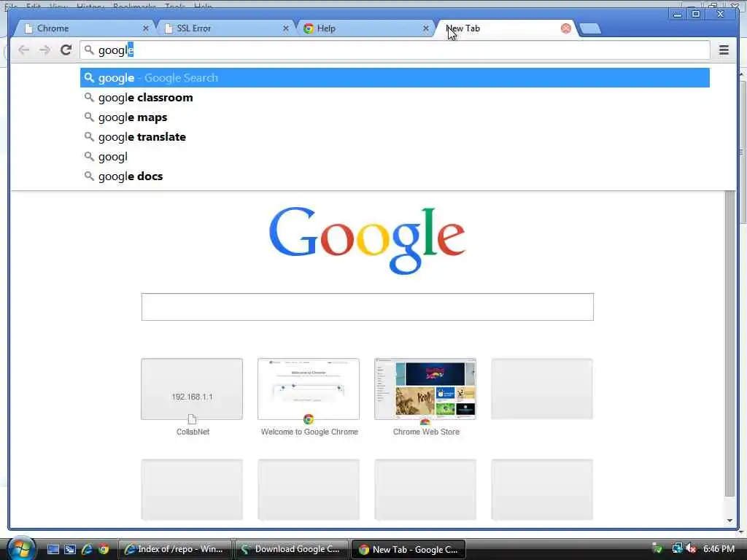Open the Welcome to Google Chrome thumbnail
This screenshot has width=747, height=560.
click(x=309, y=389)
